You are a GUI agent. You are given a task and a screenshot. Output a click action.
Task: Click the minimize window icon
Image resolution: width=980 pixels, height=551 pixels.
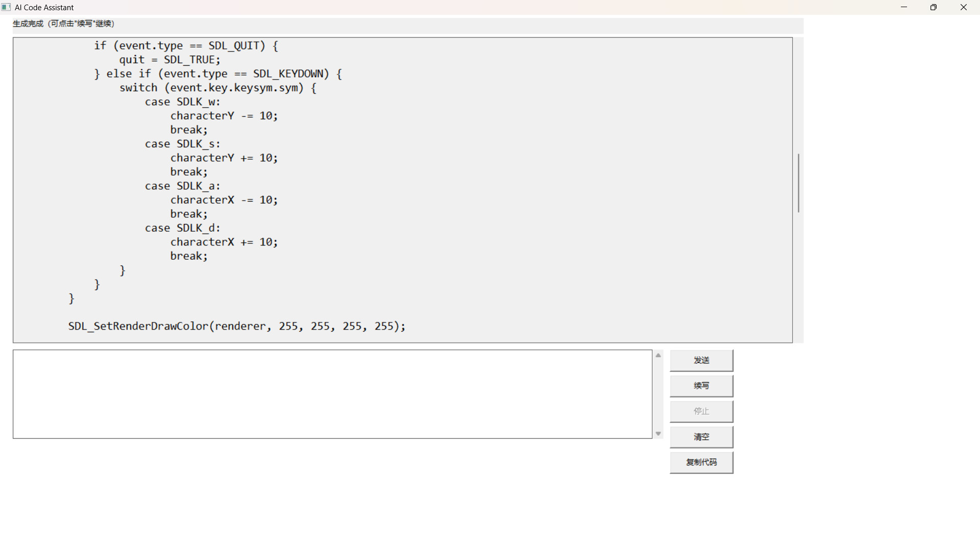[904, 7]
